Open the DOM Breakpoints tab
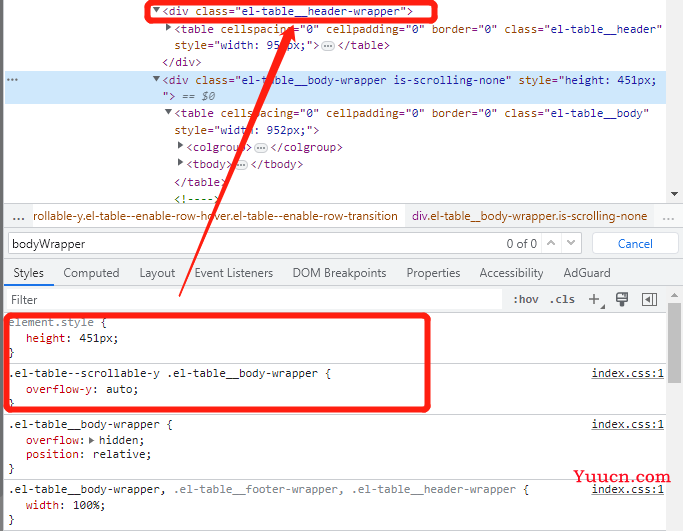The image size is (683, 531). 339,273
